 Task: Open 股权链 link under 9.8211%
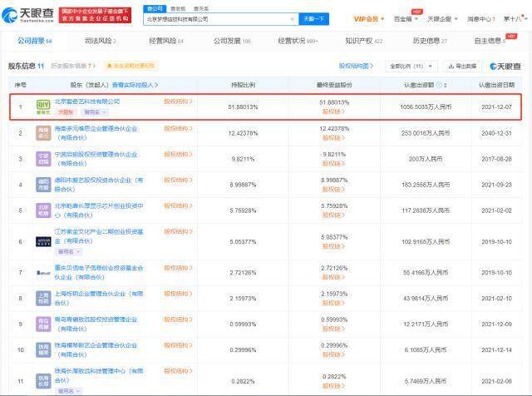[x=333, y=163]
